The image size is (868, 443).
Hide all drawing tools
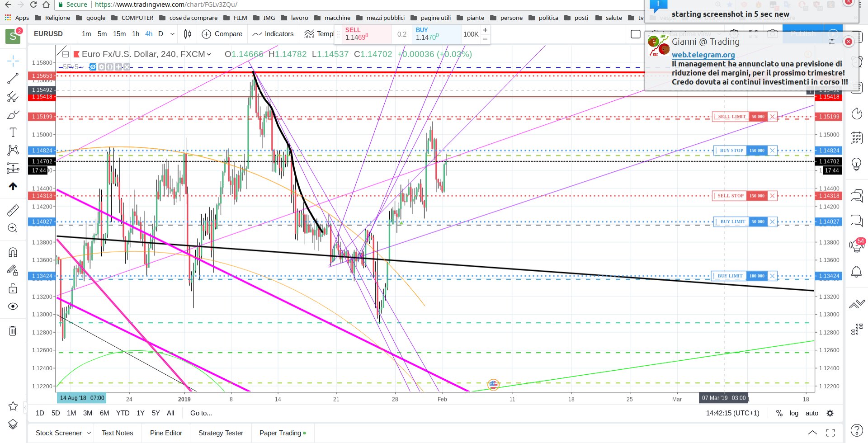[13, 306]
